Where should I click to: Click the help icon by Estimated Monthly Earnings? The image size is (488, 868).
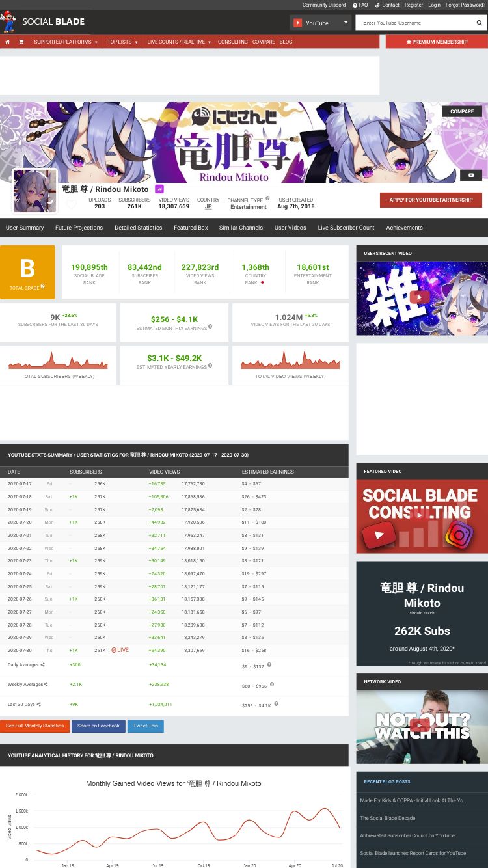(x=210, y=327)
